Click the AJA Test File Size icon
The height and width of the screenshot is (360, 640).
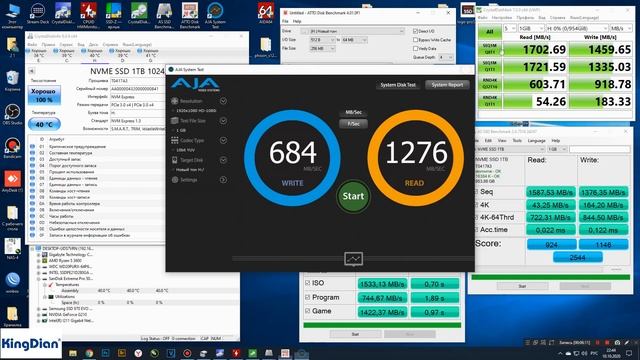point(175,120)
